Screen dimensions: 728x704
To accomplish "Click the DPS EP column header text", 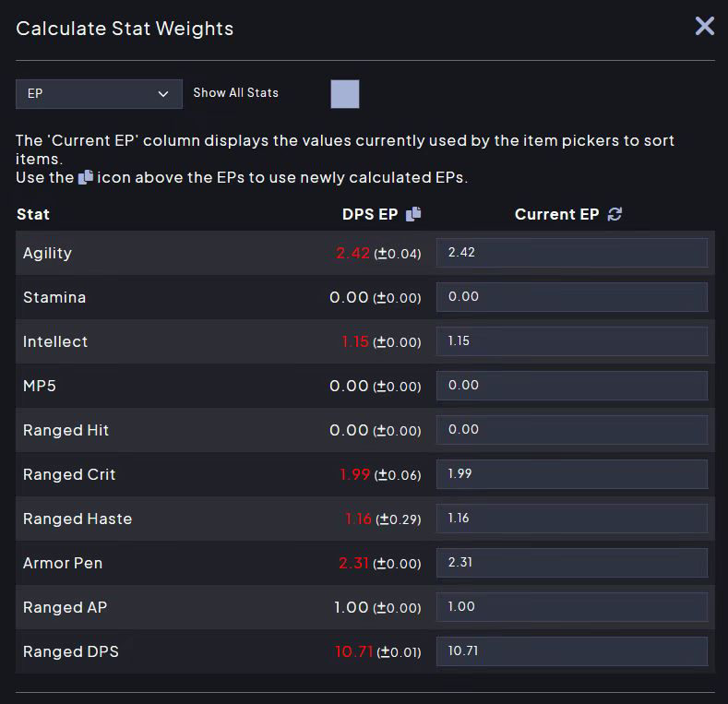I will coord(370,214).
